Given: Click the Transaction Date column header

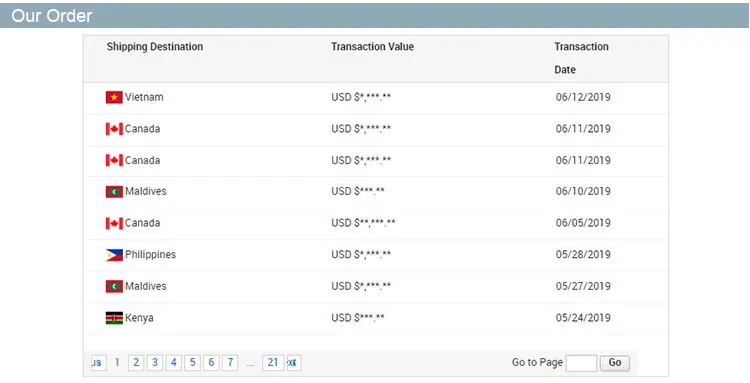Looking at the screenshot, I should pyautogui.click(x=581, y=58).
